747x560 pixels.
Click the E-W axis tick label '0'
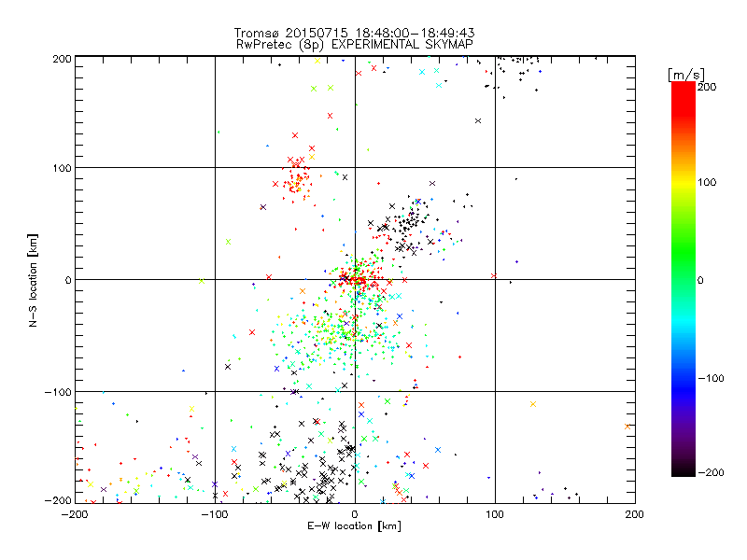pos(355,514)
